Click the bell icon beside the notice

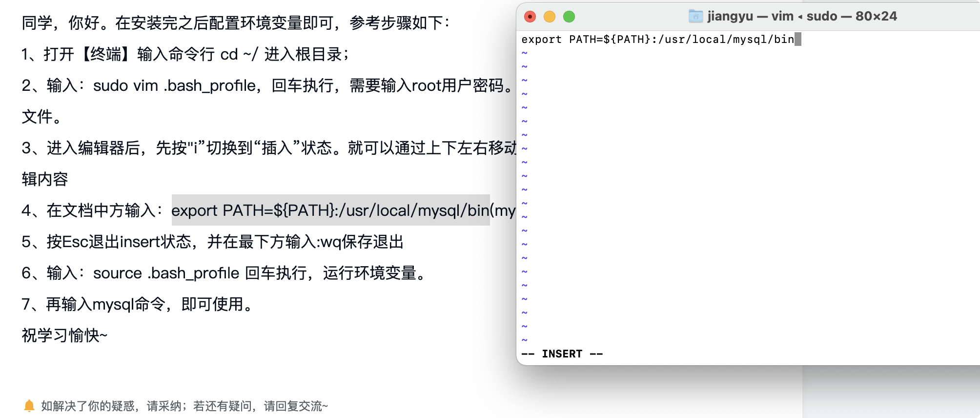29,406
